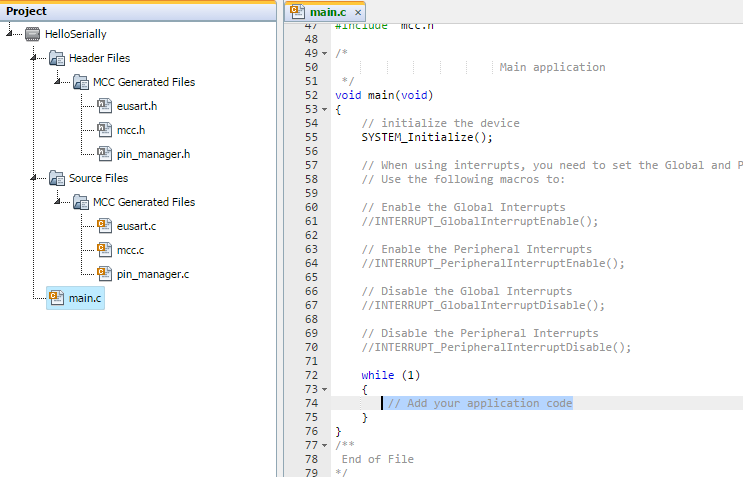Screen dimensions: 743x477
Task: Click the pin_manager.c file icon
Action: 105,274
